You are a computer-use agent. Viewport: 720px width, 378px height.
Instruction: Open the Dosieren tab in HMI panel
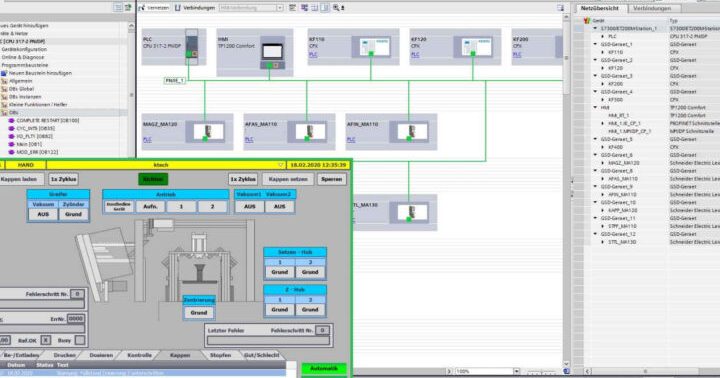pos(101,355)
